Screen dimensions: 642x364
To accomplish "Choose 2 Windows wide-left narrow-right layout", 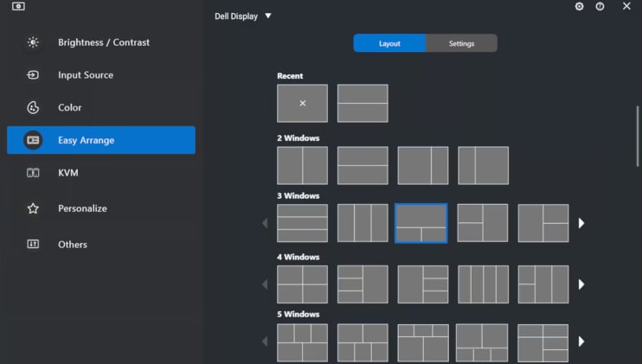I will [423, 166].
